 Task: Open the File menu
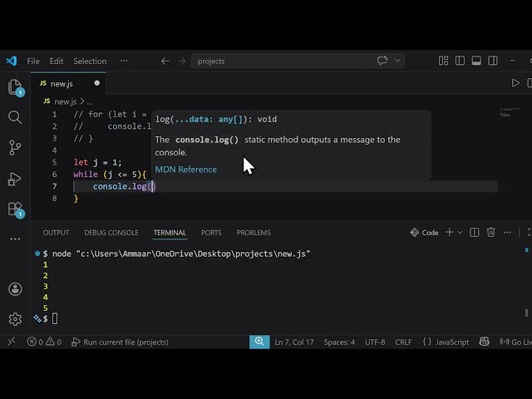click(33, 61)
